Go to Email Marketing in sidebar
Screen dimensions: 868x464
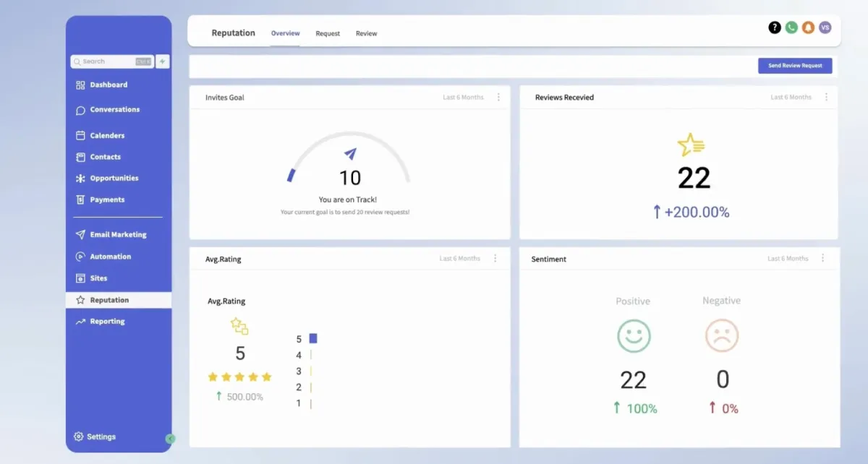pyautogui.click(x=117, y=235)
